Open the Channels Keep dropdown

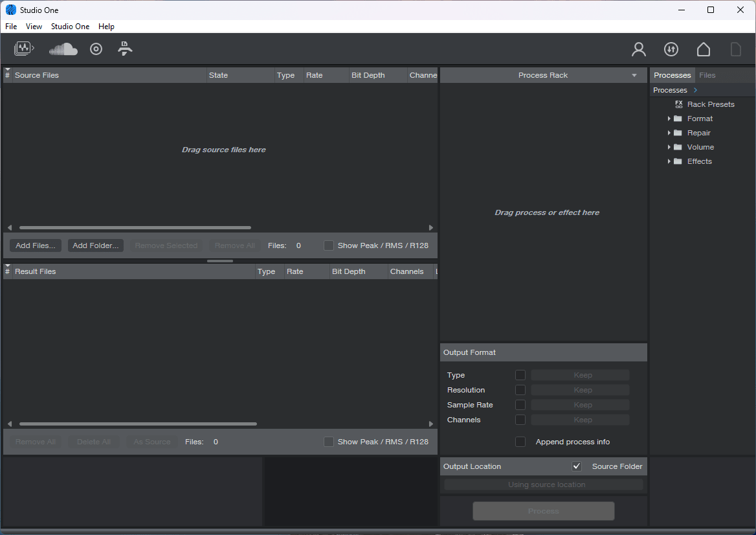pyautogui.click(x=580, y=420)
